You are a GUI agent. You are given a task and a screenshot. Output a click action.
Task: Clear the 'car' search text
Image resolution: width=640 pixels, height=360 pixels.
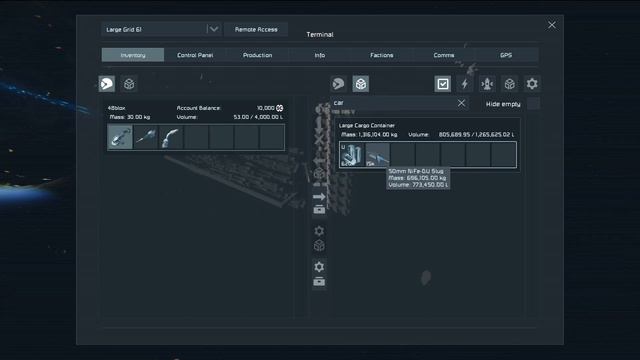[461, 103]
